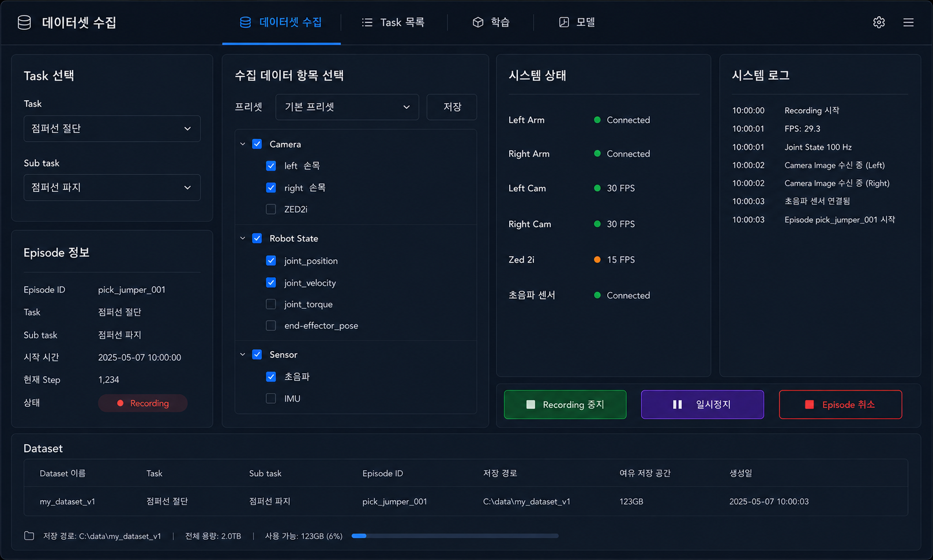Toggle the Sensor group checkbox
This screenshot has width=933, height=560.
click(257, 355)
